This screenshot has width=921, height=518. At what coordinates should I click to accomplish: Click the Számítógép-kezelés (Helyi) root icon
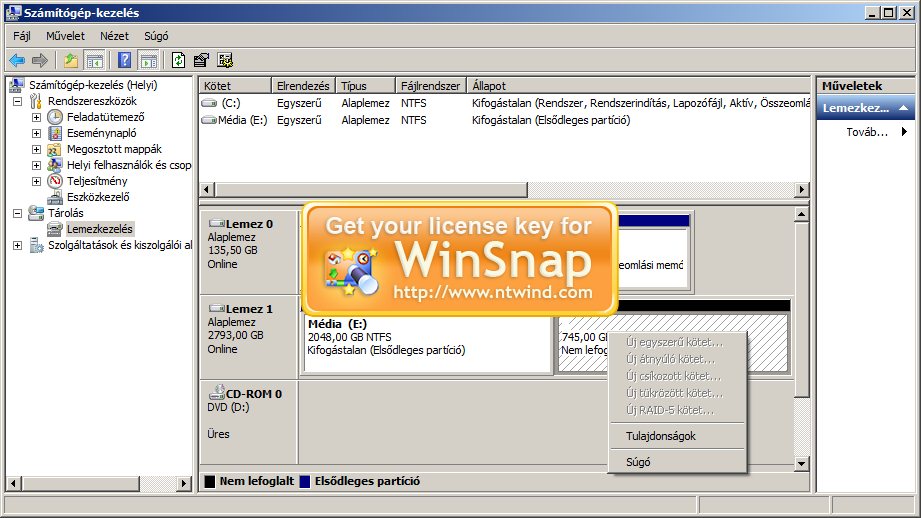17,85
